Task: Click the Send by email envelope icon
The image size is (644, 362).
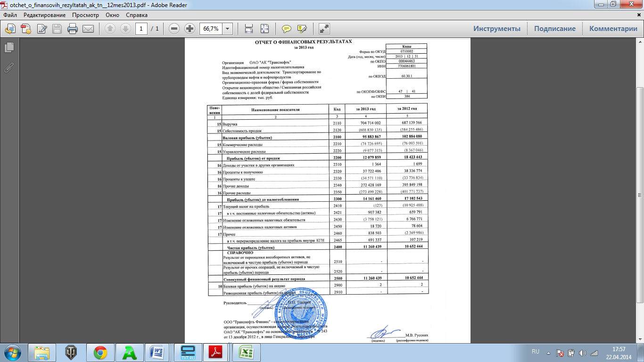Action: pos(88,29)
